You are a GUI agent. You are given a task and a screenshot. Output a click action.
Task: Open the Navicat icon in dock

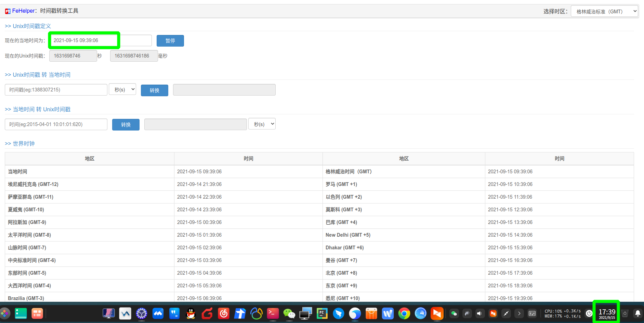point(257,313)
